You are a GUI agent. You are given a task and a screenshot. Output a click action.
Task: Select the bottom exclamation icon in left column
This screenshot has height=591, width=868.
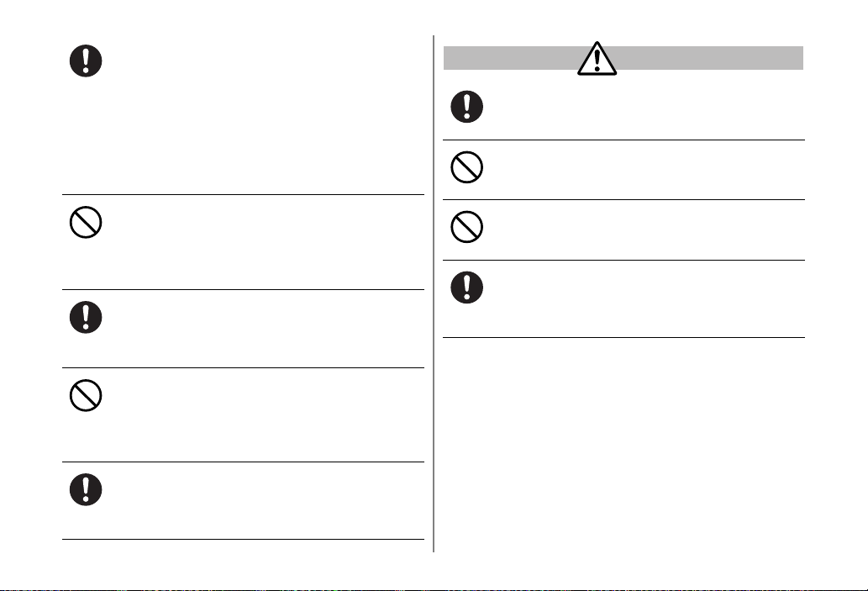pyautogui.click(x=86, y=489)
